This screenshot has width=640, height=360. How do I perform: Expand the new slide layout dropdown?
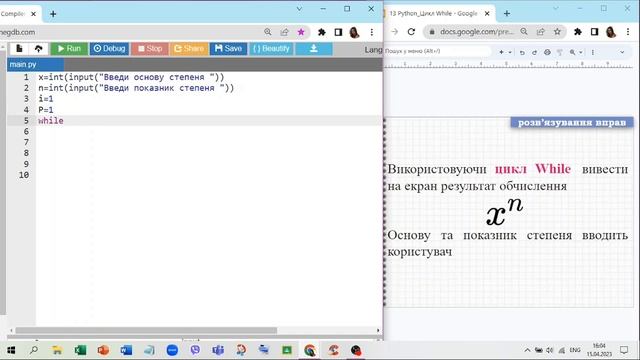point(510,52)
